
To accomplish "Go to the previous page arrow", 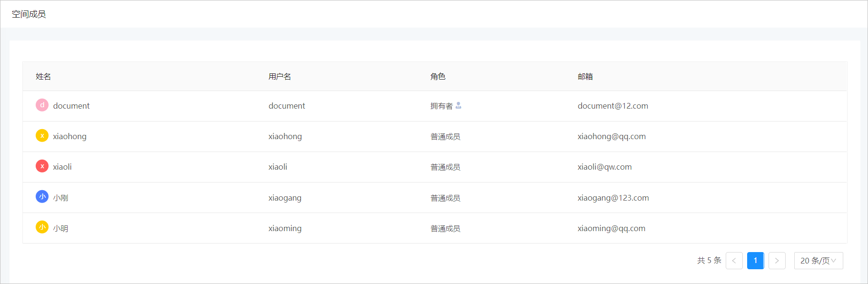I will [x=734, y=261].
